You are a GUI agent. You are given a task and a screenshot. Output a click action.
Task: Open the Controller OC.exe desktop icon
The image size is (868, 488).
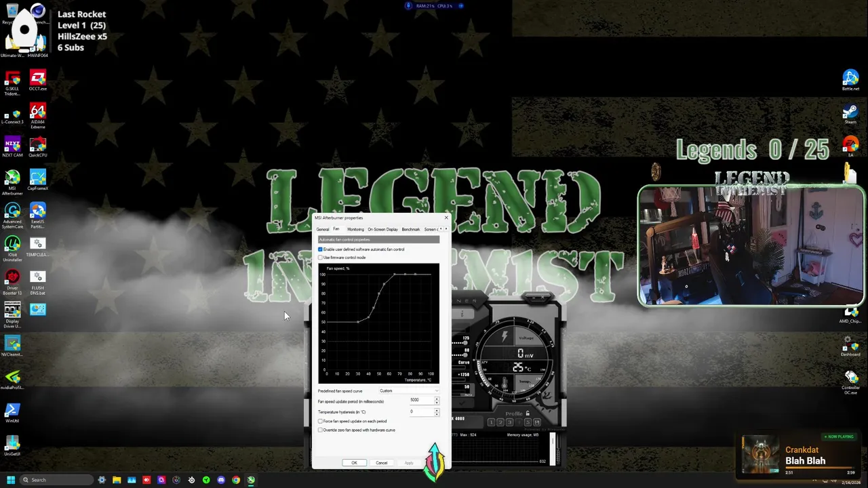850,382
